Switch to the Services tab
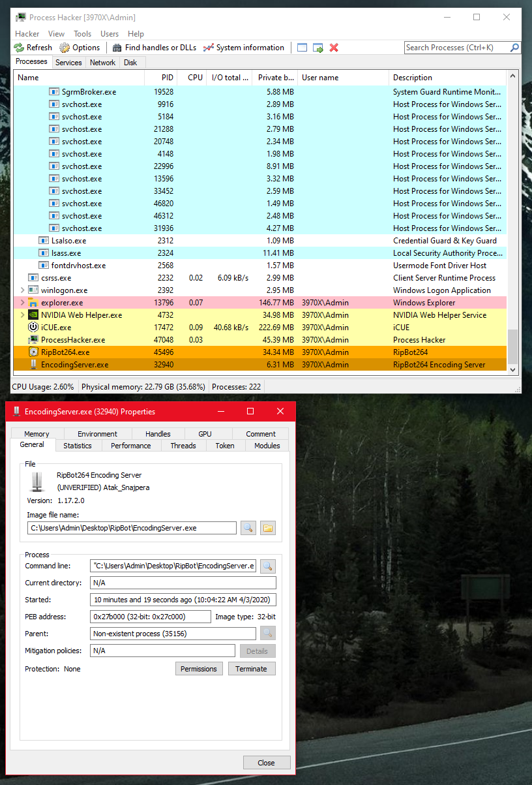The height and width of the screenshot is (785, 532). click(x=68, y=63)
